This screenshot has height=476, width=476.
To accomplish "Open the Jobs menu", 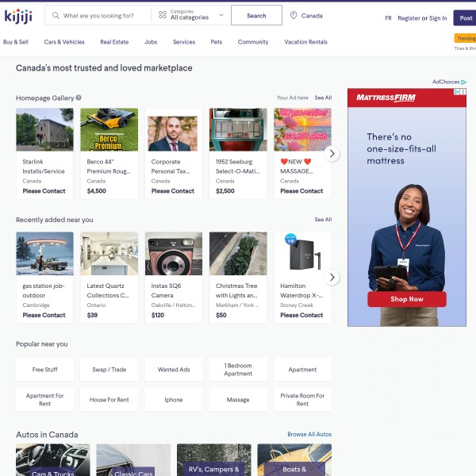I will point(151,42).
